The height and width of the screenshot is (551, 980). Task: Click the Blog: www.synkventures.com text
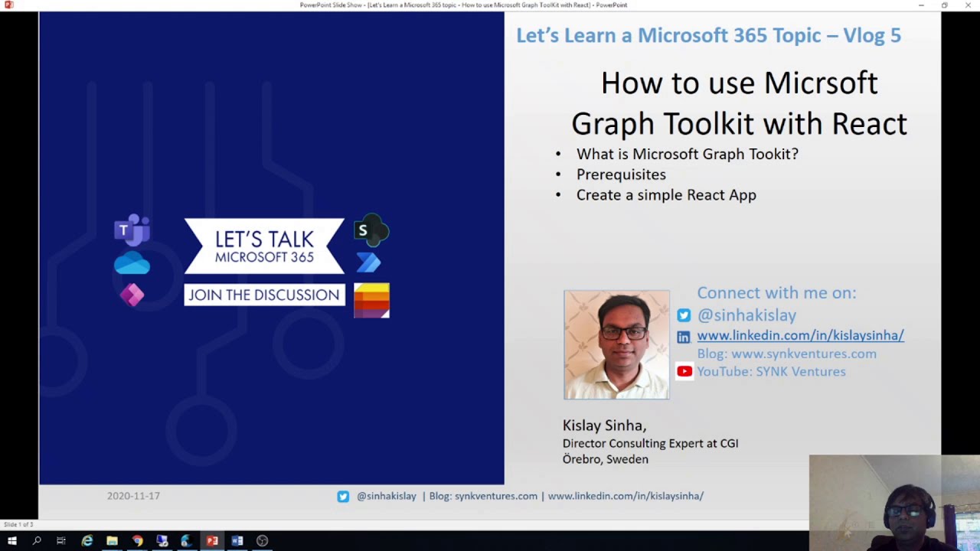[x=786, y=354]
